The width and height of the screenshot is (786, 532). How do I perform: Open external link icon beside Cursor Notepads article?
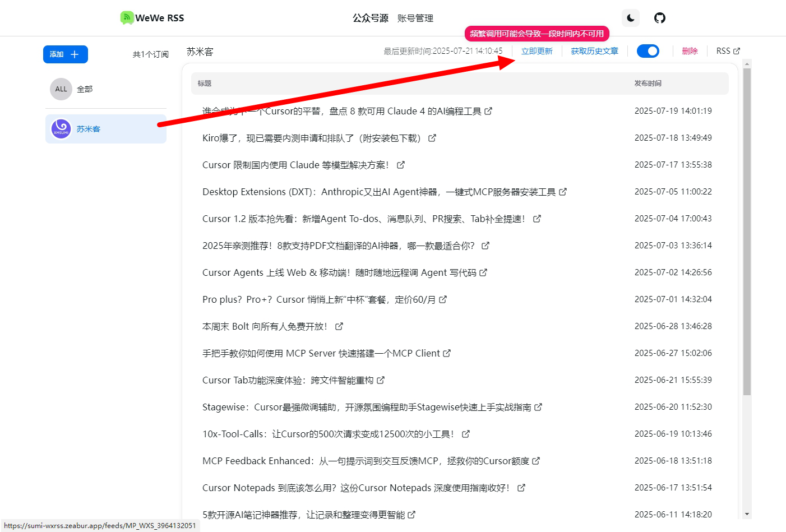521,488
